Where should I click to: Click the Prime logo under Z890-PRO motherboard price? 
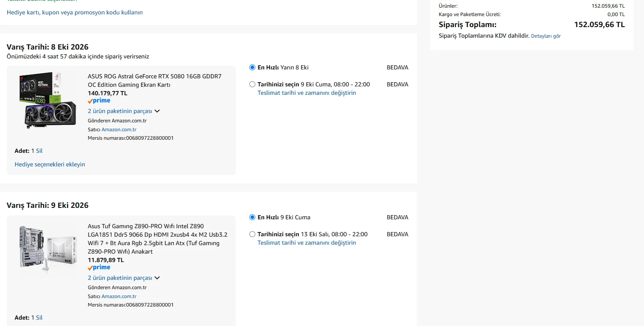click(99, 268)
